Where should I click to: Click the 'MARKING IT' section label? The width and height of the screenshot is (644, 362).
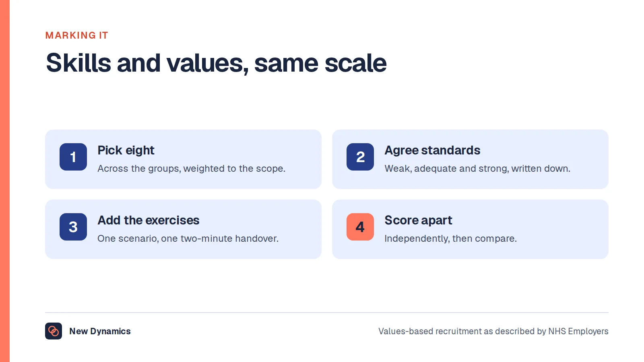click(x=76, y=35)
